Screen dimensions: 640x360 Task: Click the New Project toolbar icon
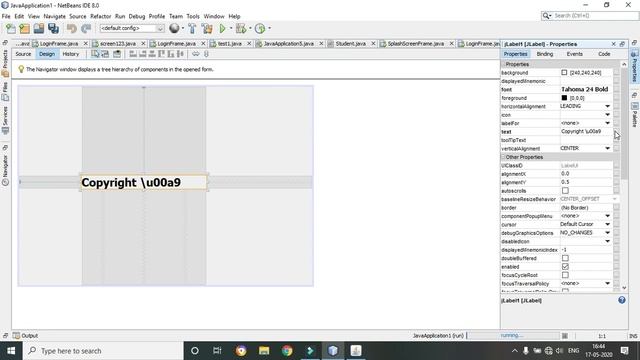24,28
